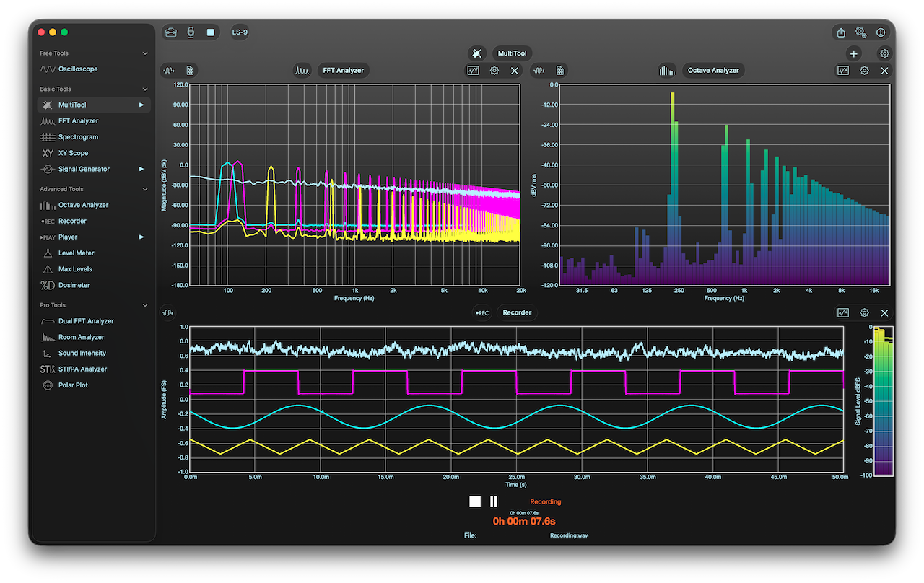The width and height of the screenshot is (924, 583).
Task: Open Level Meter in sidebar
Action: point(94,253)
